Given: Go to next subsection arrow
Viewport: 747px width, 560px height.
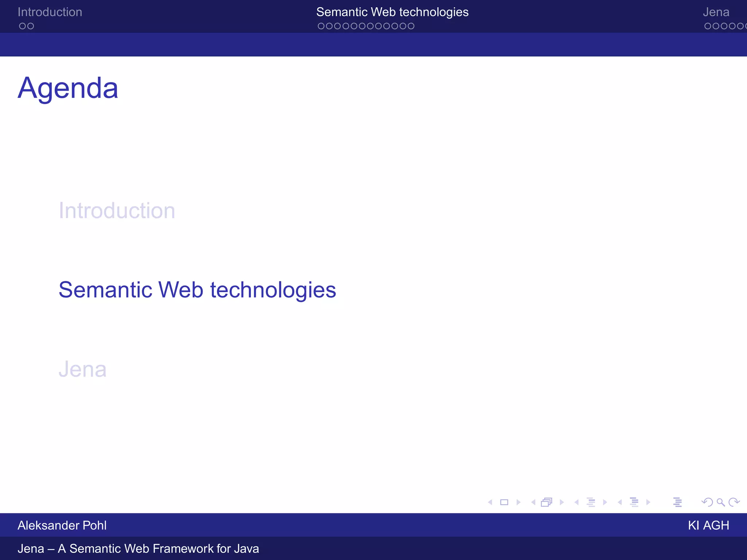Looking at the screenshot, I should point(605,502).
